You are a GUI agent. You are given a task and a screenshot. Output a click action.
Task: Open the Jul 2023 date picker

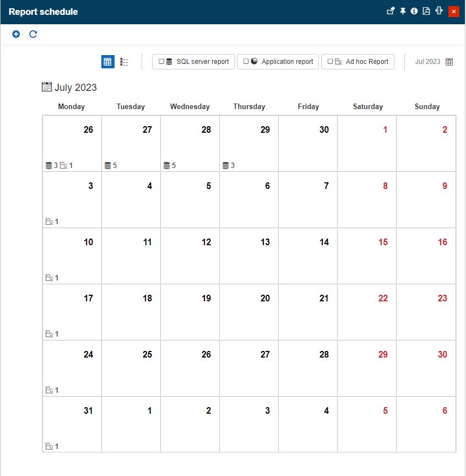[x=449, y=62]
